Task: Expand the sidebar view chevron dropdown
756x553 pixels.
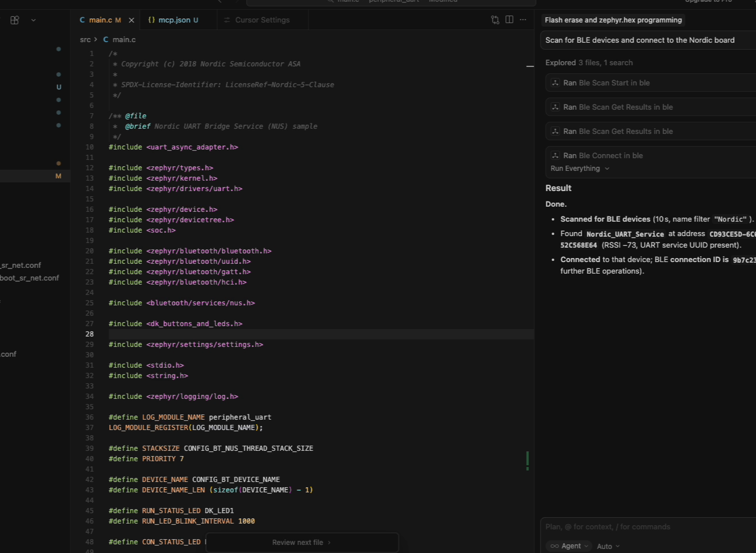Action: [x=33, y=20]
